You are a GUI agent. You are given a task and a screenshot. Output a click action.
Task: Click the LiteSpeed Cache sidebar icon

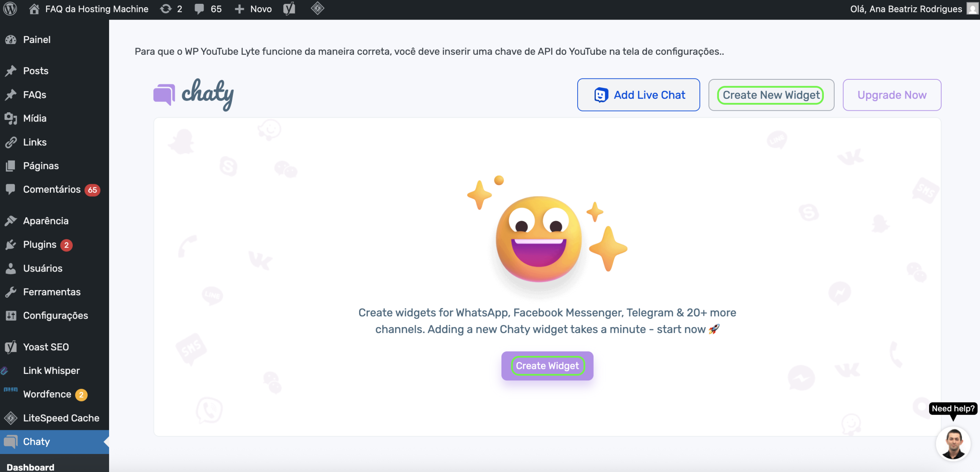click(x=11, y=418)
